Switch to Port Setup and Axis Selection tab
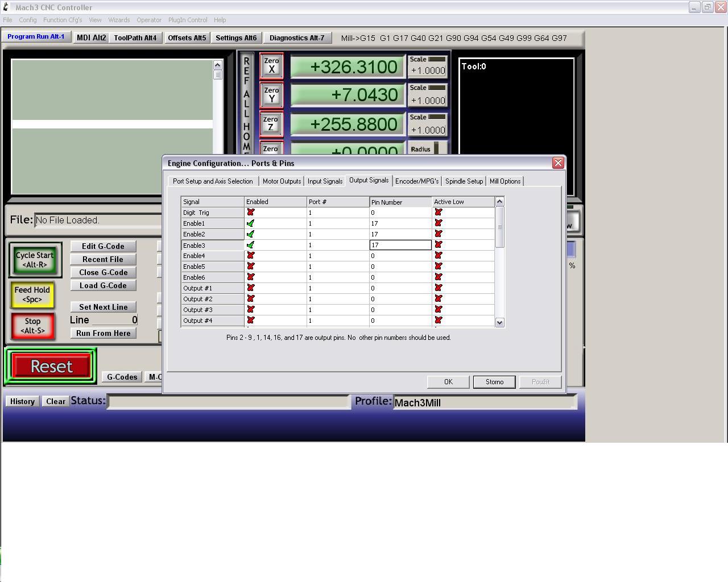 point(213,181)
